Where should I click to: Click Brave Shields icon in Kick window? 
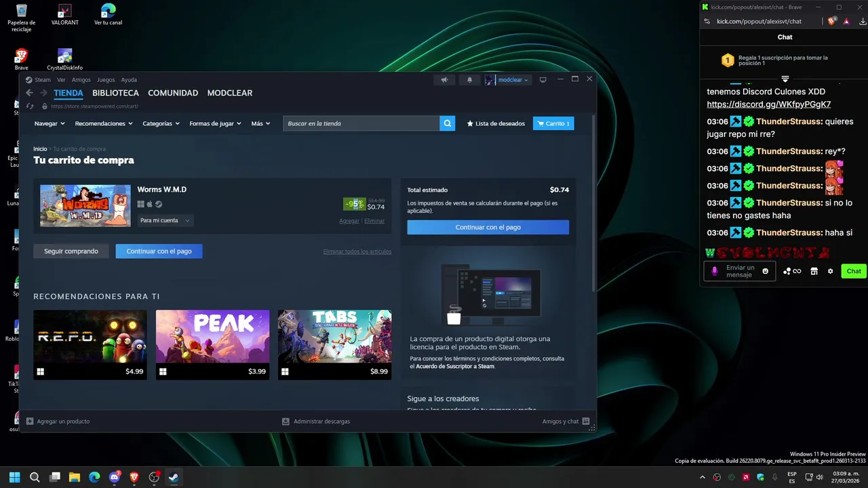(x=833, y=21)
